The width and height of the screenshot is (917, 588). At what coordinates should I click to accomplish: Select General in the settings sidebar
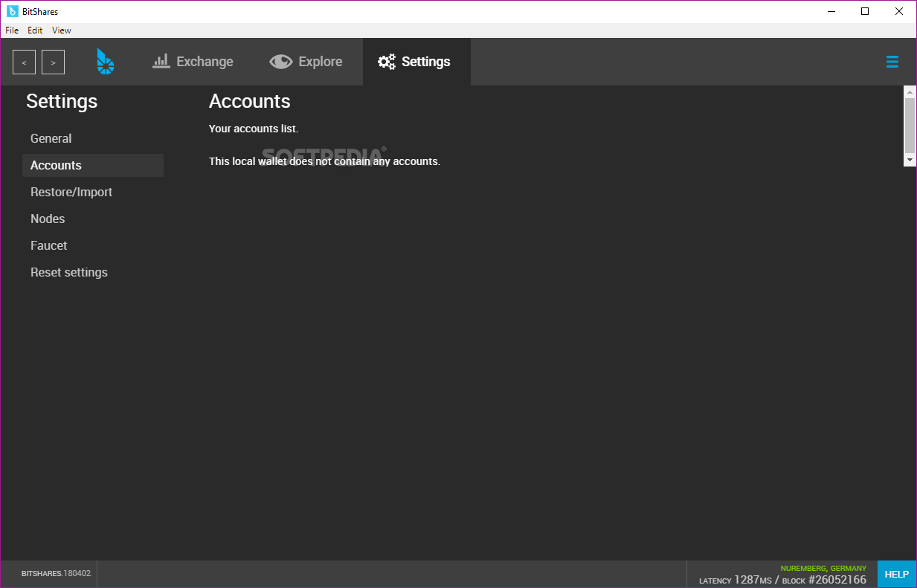pyautogui.click(x=93, y=138)
